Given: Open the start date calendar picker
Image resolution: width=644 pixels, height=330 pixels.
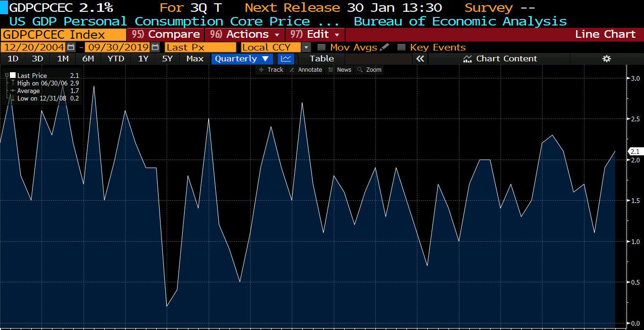Looking at the screenshot, I should [71, 47].
